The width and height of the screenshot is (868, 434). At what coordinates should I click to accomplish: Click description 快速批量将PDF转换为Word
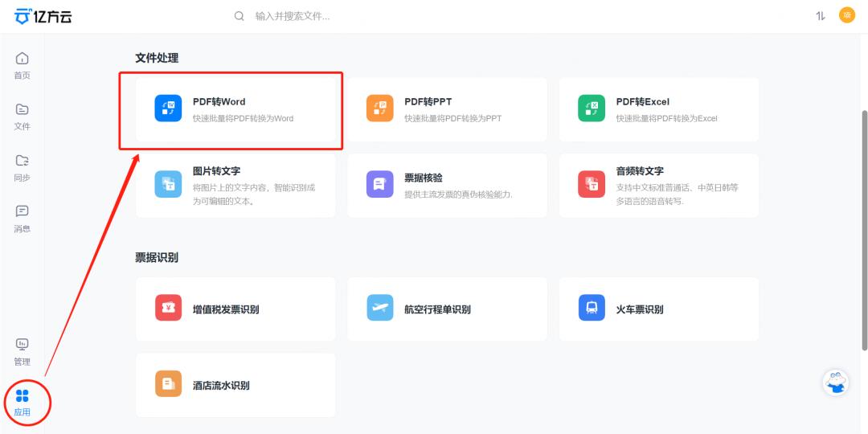tap(243, 118)
